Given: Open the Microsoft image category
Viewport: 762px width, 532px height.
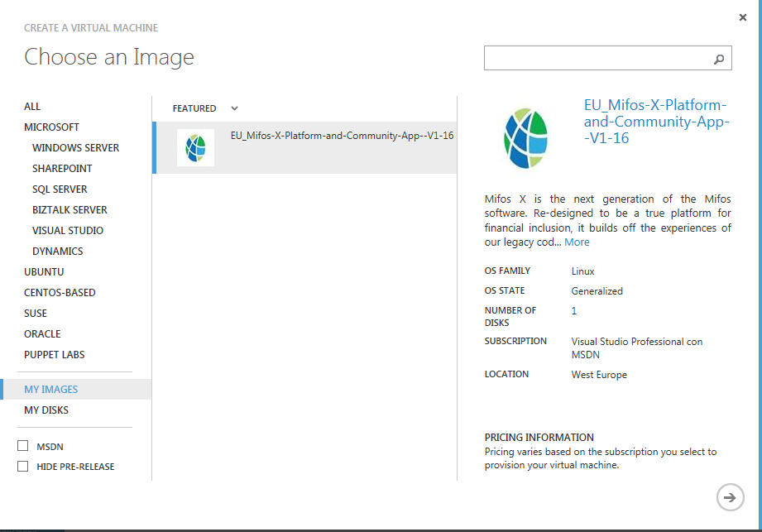Looking at the screenshot, I should pyautogui.click(x=51, y=127).
